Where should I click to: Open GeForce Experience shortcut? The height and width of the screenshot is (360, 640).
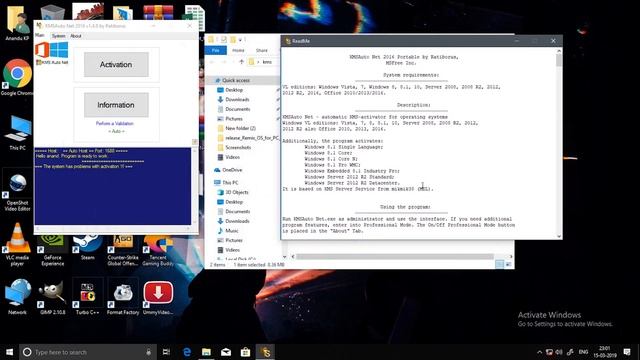pos(52,250)
